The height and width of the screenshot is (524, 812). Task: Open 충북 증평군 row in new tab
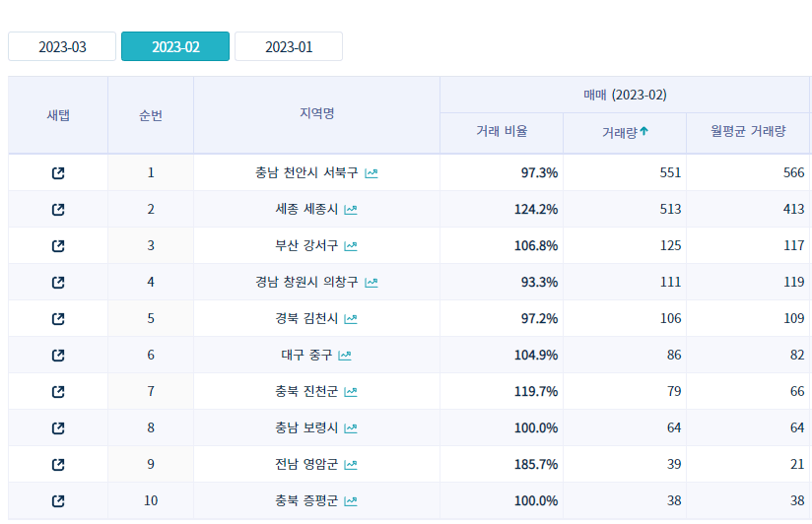[x=58, y=501]
